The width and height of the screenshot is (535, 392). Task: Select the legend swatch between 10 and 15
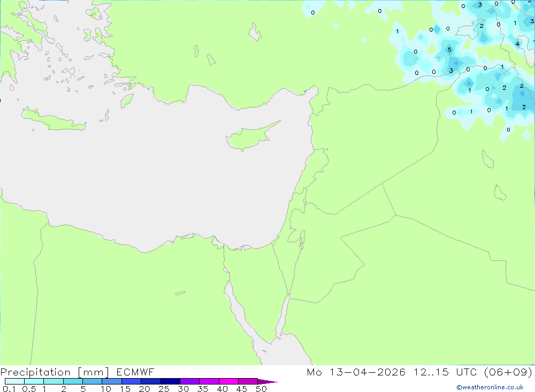pos(112,381)
